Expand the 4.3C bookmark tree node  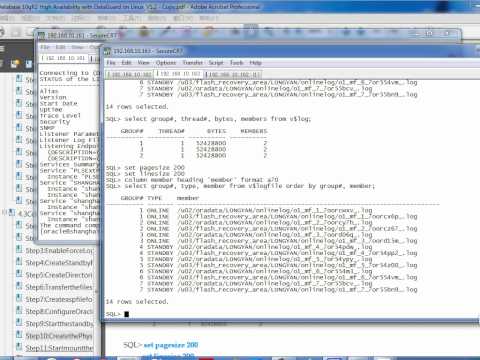coord(4,212)
